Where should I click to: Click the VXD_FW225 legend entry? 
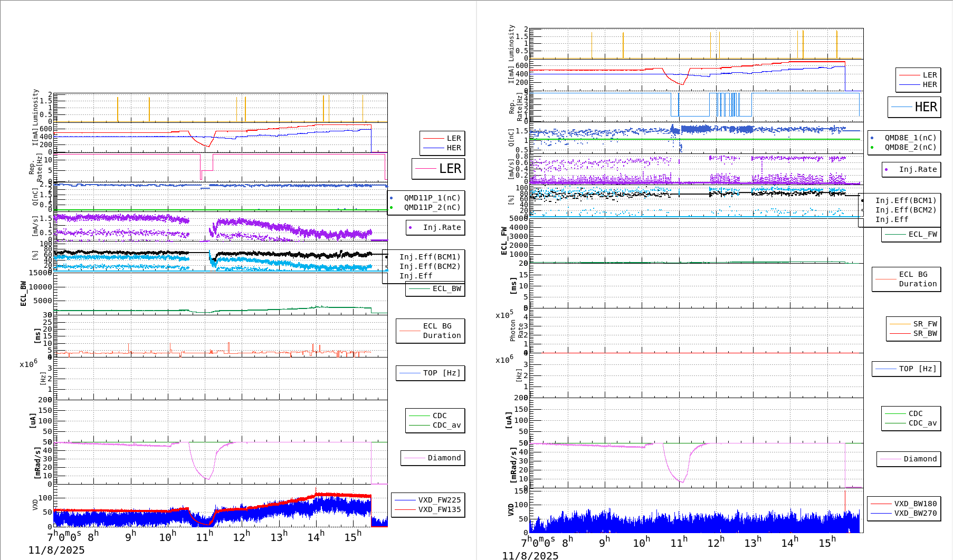pyautogui.click(x=439, y=500)
